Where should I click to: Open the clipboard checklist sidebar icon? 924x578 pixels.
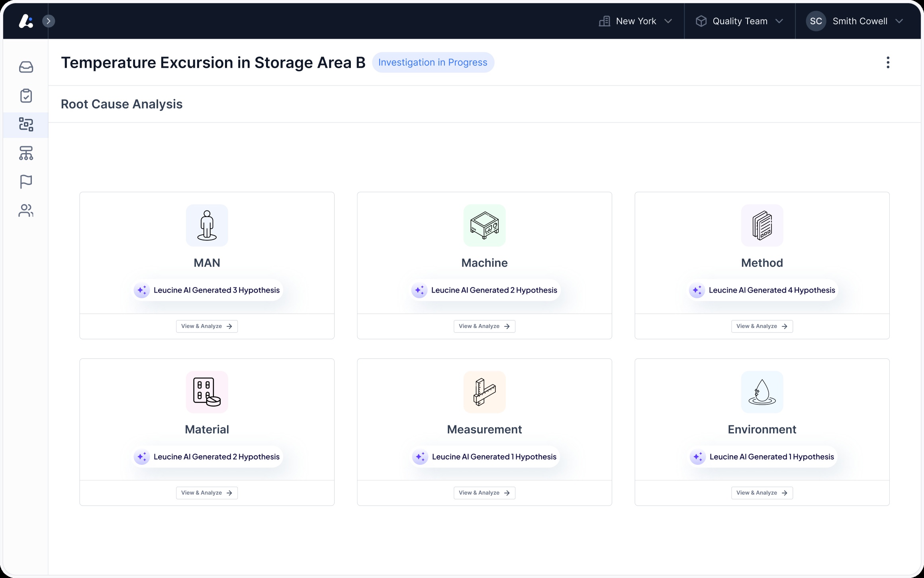tap(26, 96)
